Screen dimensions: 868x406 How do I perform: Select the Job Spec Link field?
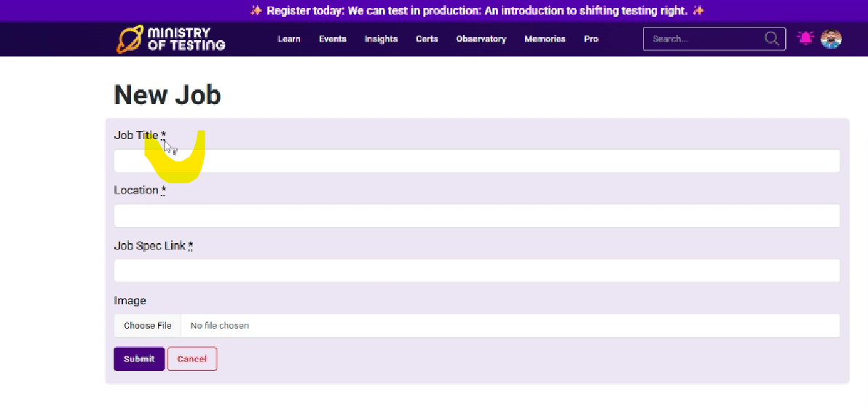tap(477, 271)
